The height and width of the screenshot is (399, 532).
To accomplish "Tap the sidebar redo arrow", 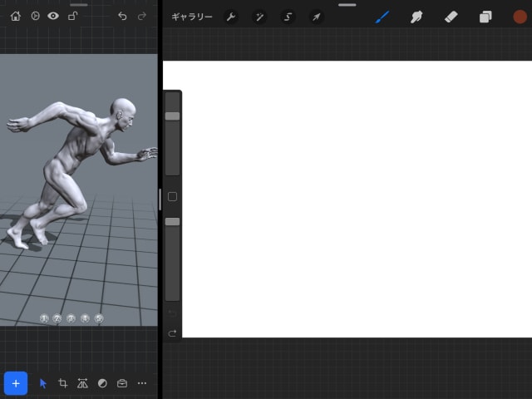I will [172, 333].
